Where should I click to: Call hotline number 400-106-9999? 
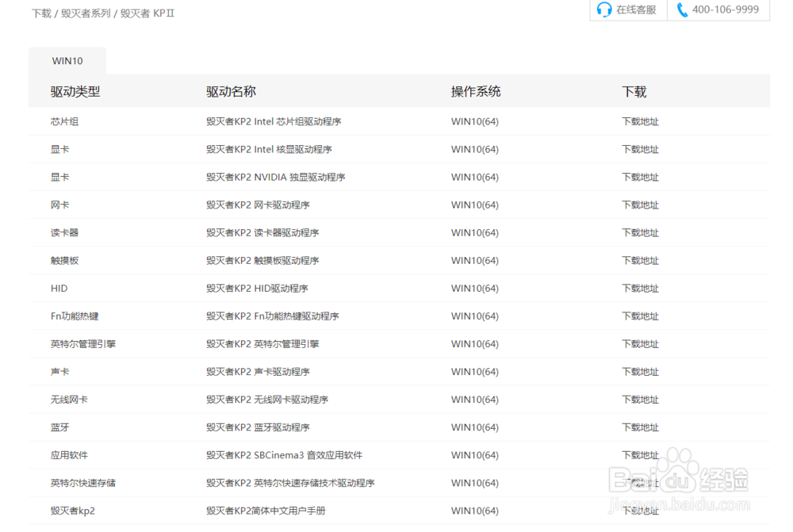[x=726, y=10]
